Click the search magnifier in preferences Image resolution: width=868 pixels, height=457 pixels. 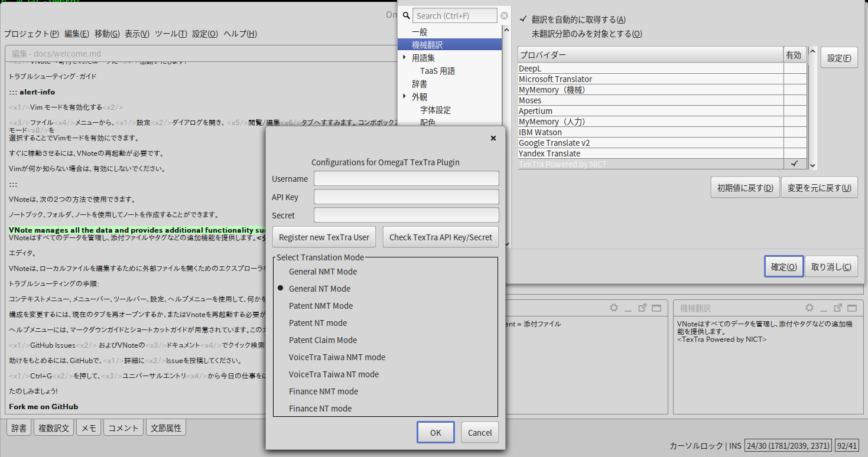pyautogui.click(x=405, y=15)
